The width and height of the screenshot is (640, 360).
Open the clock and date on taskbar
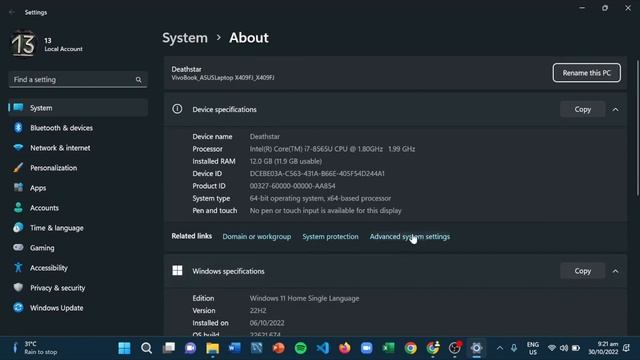click(x=603, y=348)
